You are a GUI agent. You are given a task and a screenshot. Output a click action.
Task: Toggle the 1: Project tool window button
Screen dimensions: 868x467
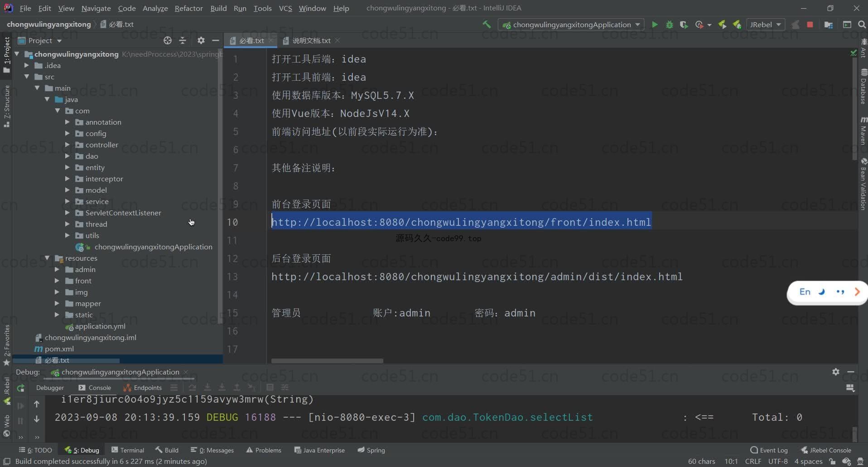pos(7,54)
